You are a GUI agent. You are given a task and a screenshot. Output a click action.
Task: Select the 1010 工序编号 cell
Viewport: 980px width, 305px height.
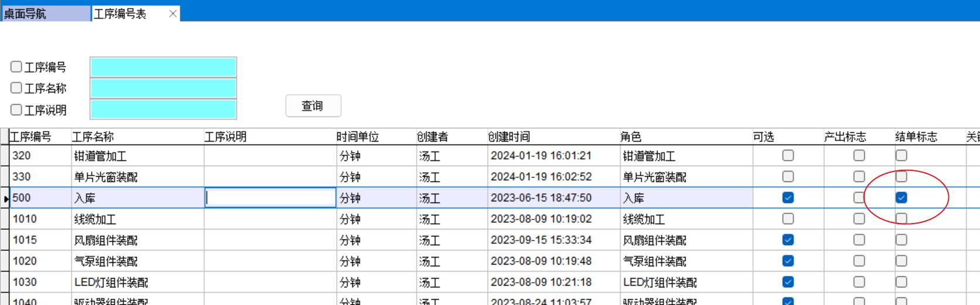(40, 219)
